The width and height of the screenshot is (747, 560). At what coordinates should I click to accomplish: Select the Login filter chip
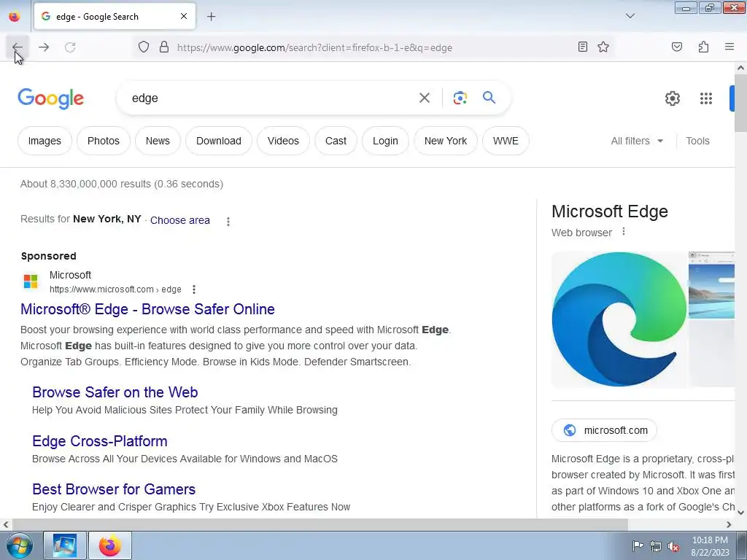[385, 141]
